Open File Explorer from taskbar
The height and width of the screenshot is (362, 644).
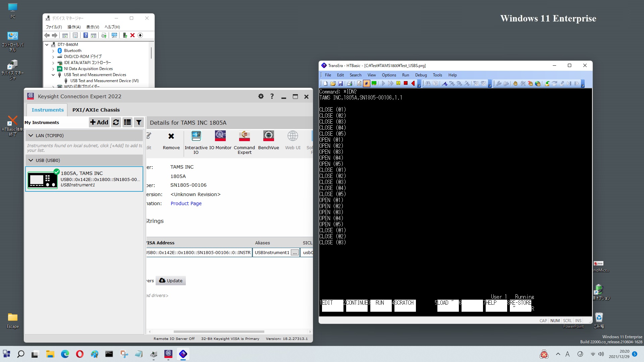point(50,354)
